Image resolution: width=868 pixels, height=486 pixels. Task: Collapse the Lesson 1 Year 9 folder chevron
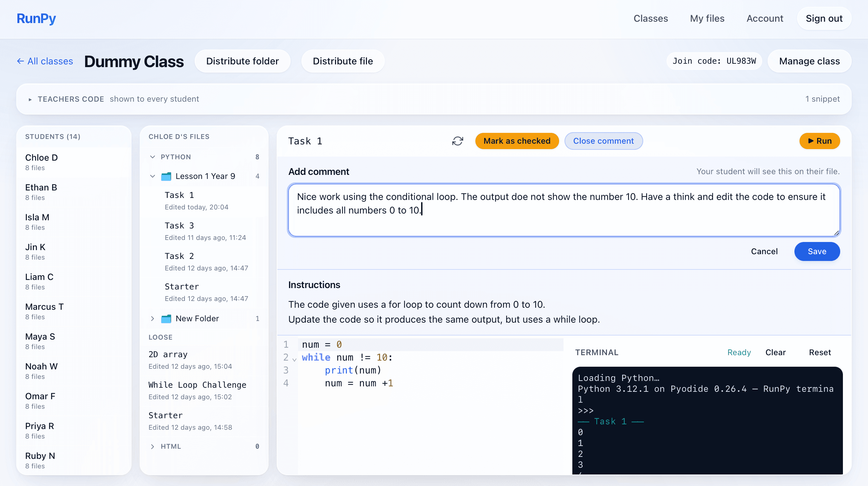153,176
